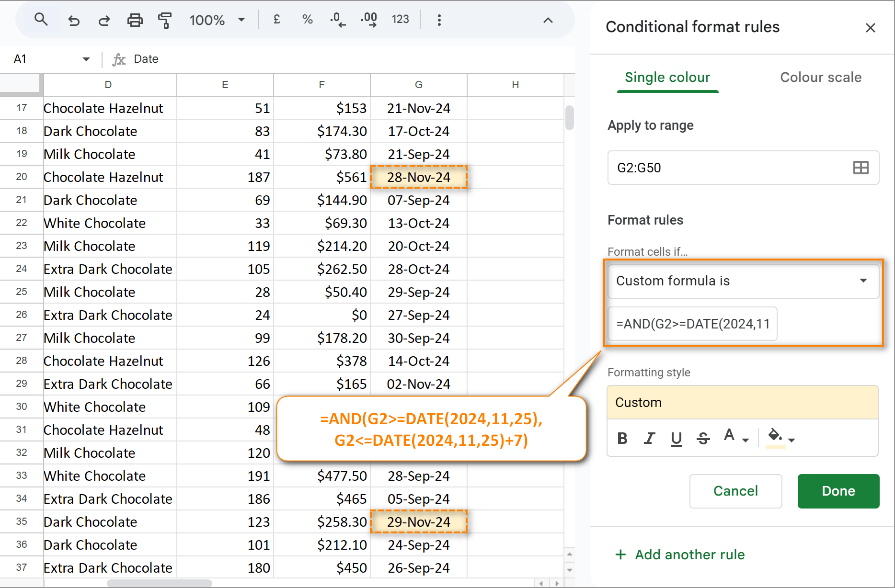This screenshot has width=895, height=588.
Task: Switch to the Colour scale tab
Action: tap(821, 77)
